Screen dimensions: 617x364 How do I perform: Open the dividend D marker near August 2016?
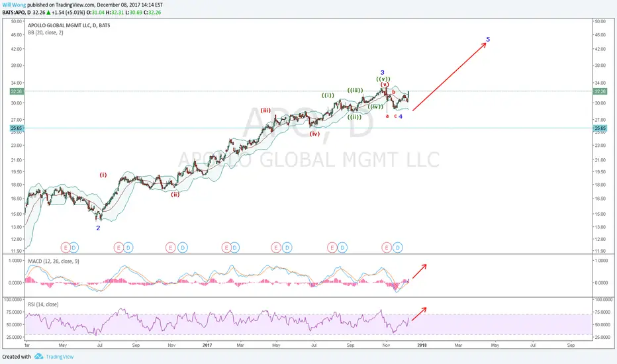(x=128, y=248)
